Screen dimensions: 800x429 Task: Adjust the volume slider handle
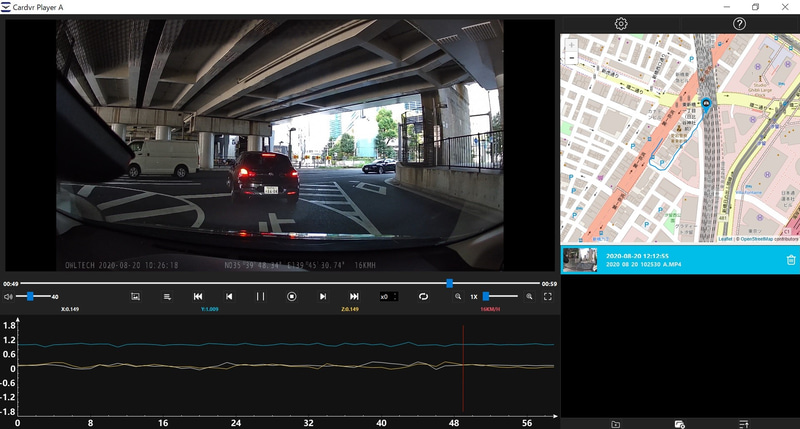pyautogui.click(x=30, y=296)
